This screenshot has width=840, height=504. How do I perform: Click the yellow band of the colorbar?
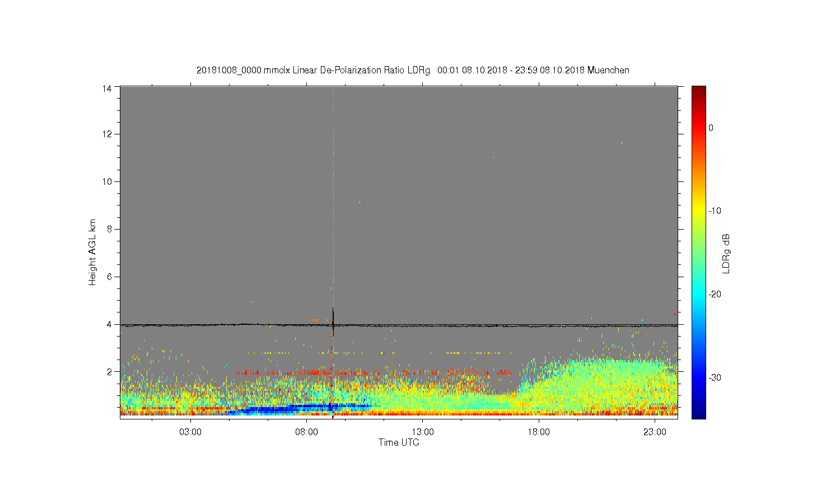coord(698,211)
